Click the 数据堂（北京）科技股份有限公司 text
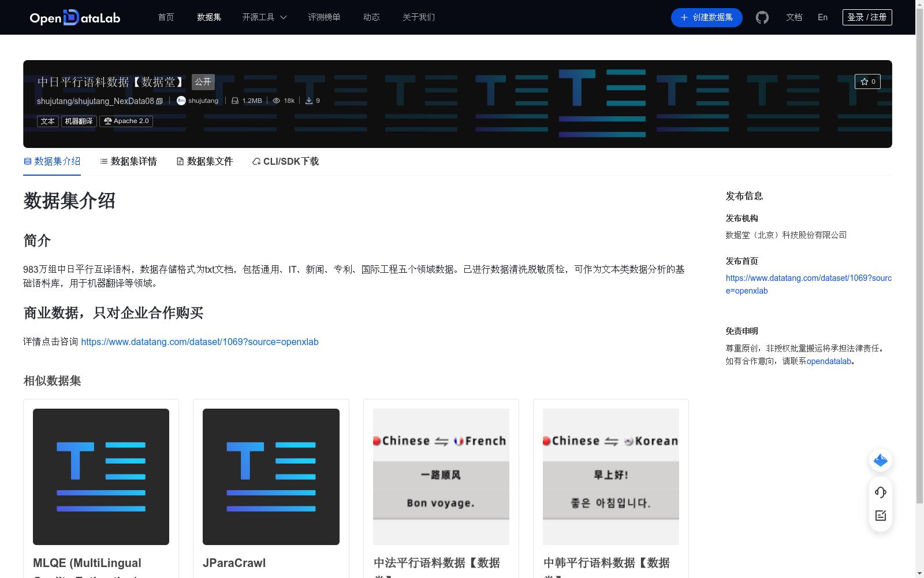The image size is (924, 578). point(786,235)
